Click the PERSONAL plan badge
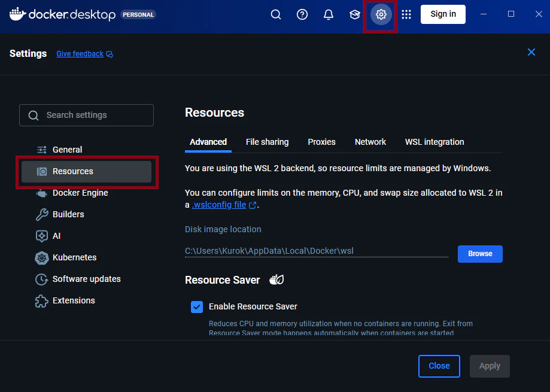 pos(138,15)
